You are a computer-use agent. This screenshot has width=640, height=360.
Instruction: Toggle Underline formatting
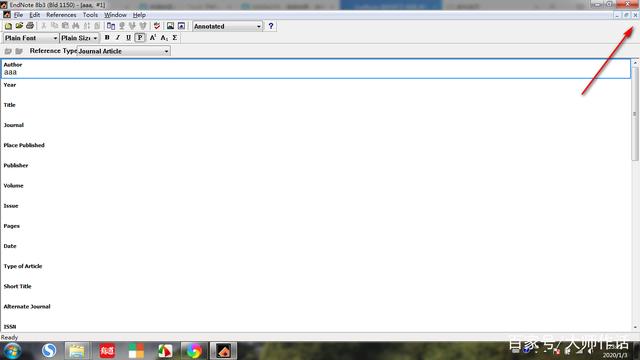128,38
